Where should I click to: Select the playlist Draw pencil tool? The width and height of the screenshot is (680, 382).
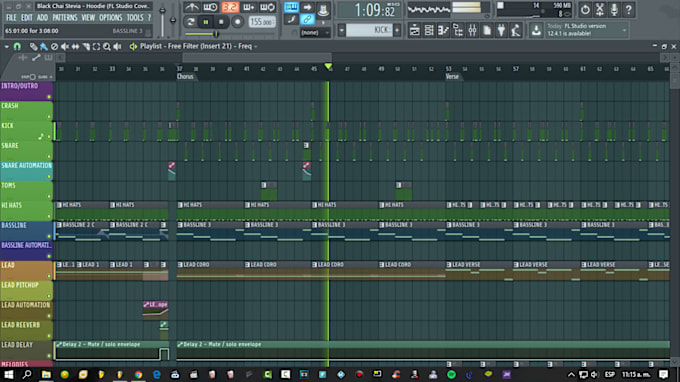33,46
